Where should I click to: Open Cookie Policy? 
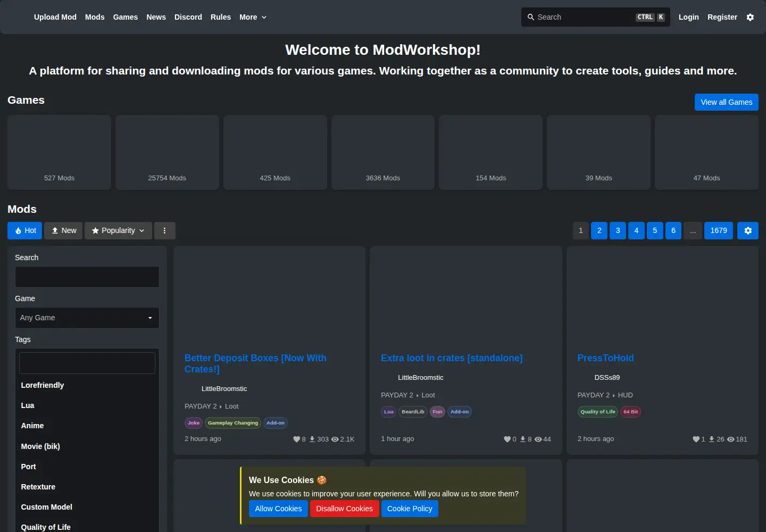410,509
